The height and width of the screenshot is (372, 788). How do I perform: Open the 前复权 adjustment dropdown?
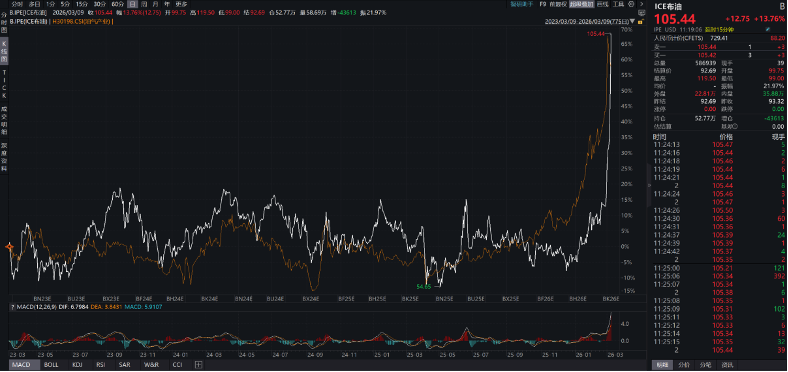pyautogui.click(x=558, y=4)
